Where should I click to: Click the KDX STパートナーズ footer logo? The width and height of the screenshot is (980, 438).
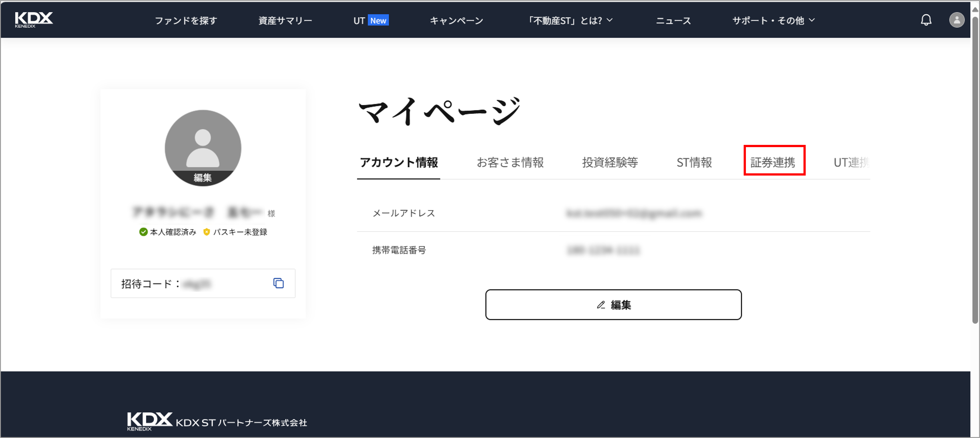[x=217, y=422]
